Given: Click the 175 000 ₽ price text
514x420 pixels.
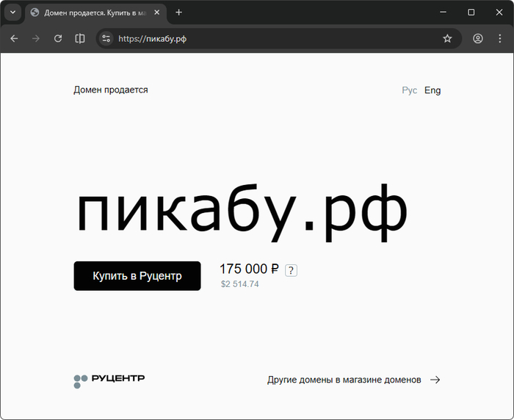Looking at the screenshot, I should tap(249, 269).
